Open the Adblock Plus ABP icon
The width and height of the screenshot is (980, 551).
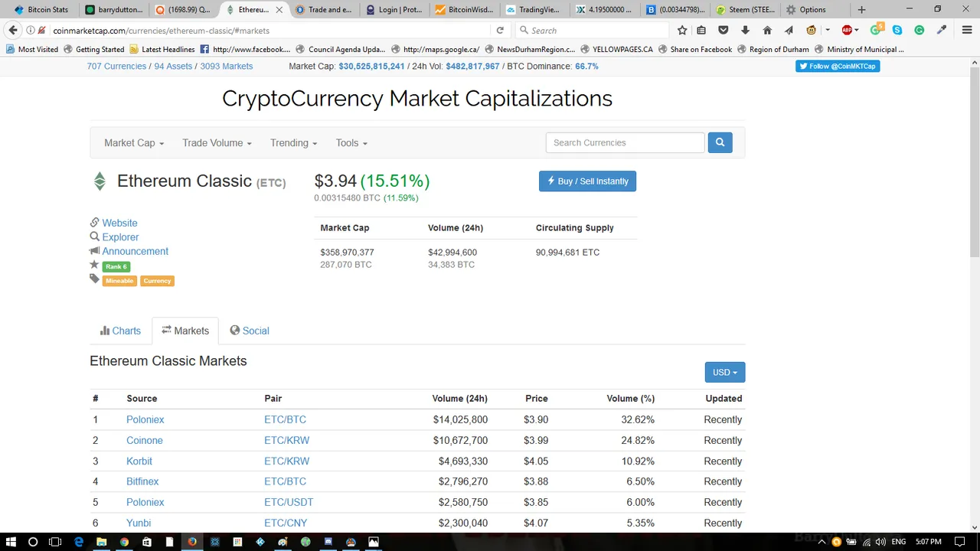[x=847, y=31]
